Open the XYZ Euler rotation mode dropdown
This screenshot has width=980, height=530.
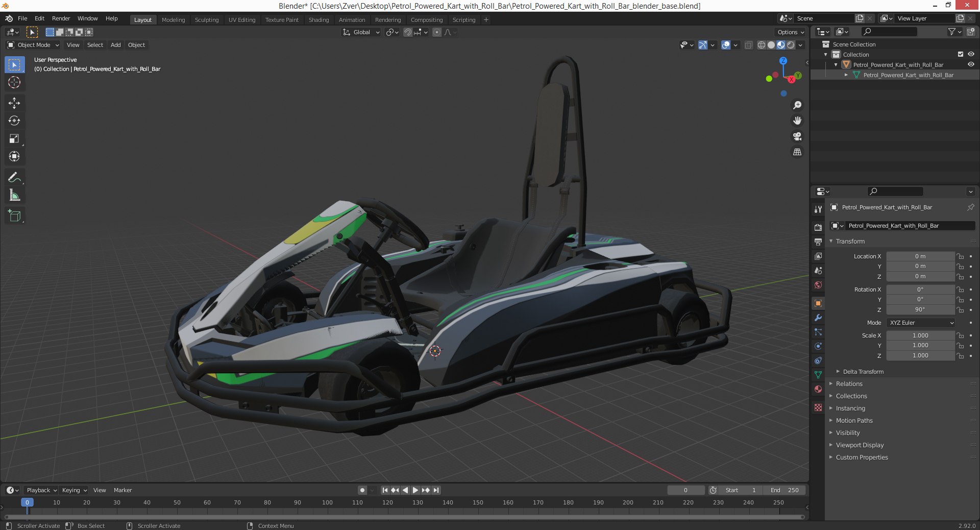[x=921, y=323]
